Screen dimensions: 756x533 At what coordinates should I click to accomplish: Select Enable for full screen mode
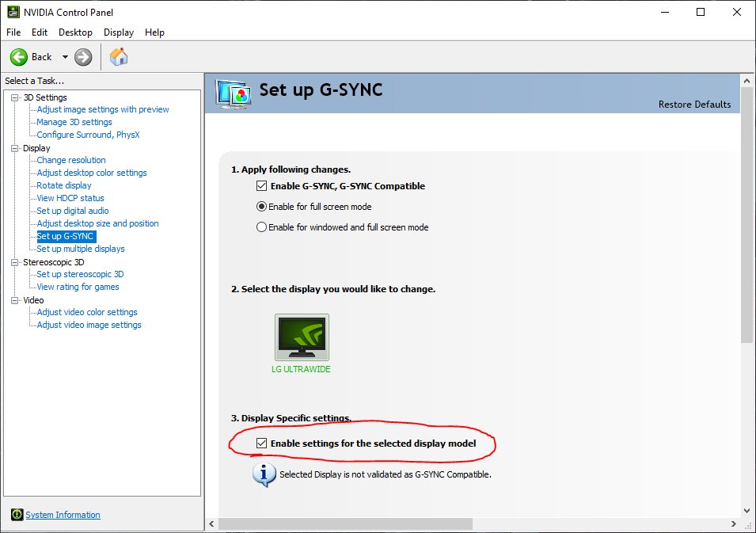pos(261,207)
